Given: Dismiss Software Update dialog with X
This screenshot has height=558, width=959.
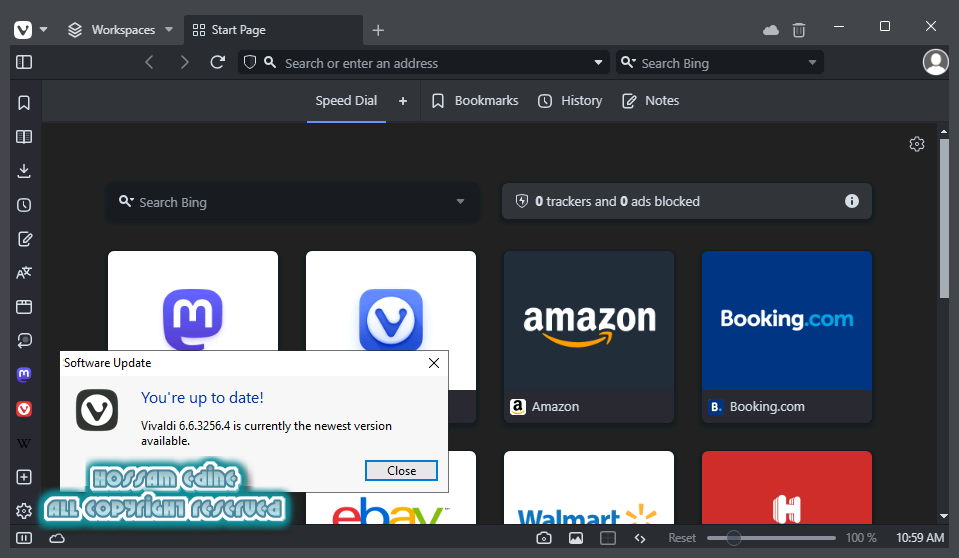Looking at the screenshot, I should [x=434, y=363].
